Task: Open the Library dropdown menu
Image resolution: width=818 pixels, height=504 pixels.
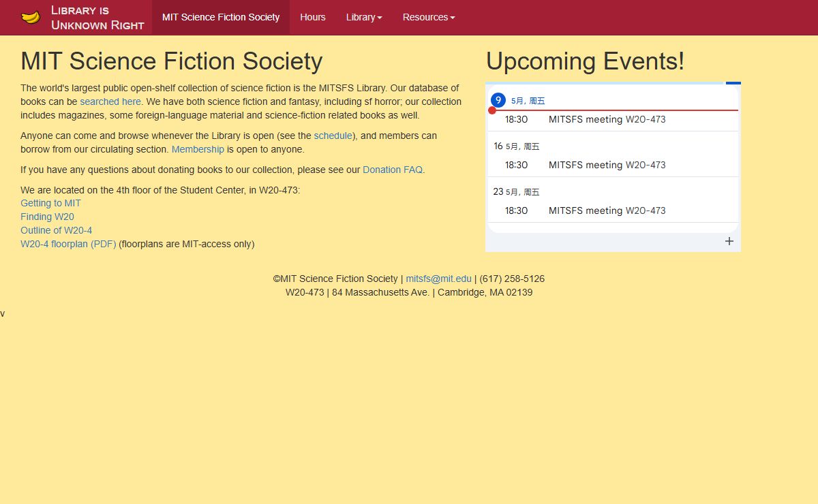Action: 364,17
